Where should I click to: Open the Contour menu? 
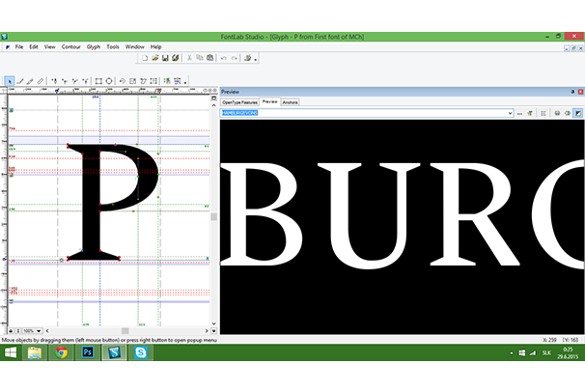coord(70,46)
